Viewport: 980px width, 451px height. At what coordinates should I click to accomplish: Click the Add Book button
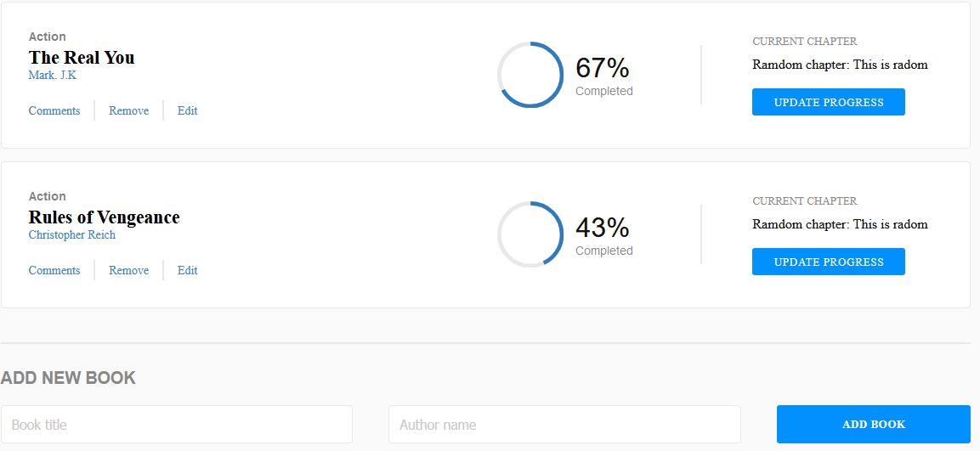[x=873, y=424]
